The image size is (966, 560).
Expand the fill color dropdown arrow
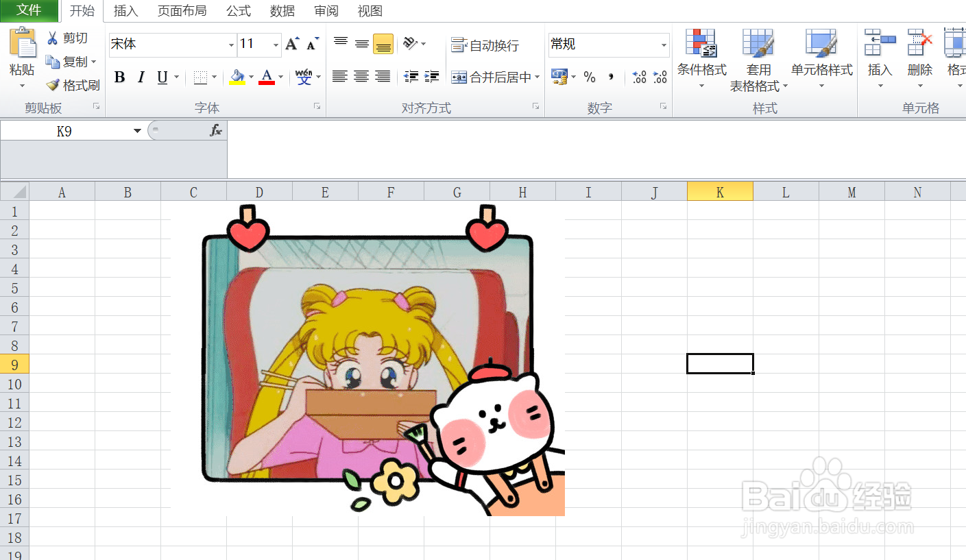click(x=251, y=77)
